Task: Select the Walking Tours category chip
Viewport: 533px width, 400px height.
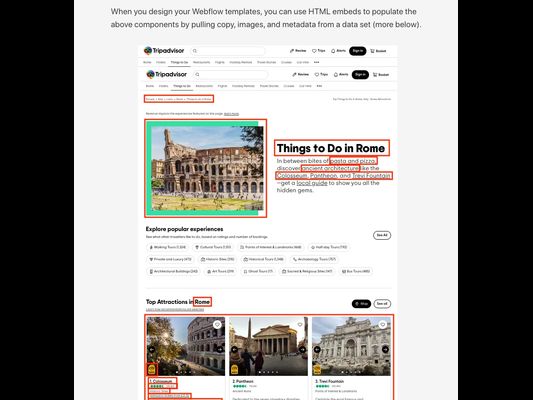Action: point(168,247)
